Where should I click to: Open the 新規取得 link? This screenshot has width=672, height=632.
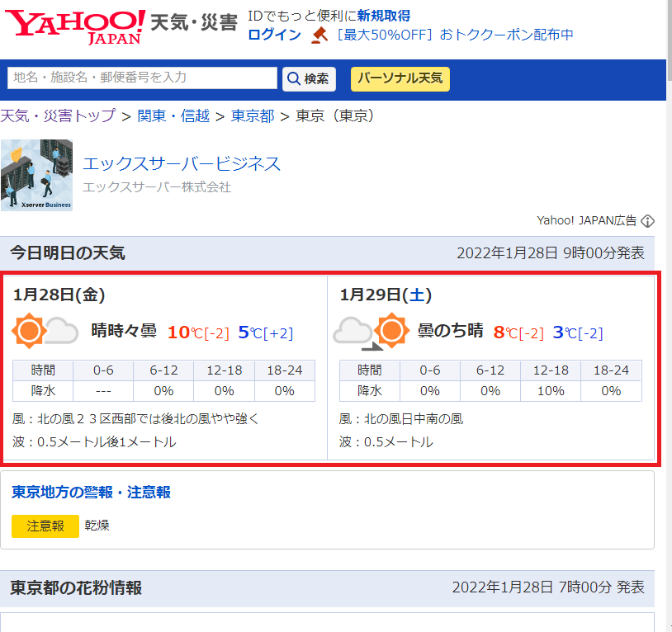(x=384, y=16)
